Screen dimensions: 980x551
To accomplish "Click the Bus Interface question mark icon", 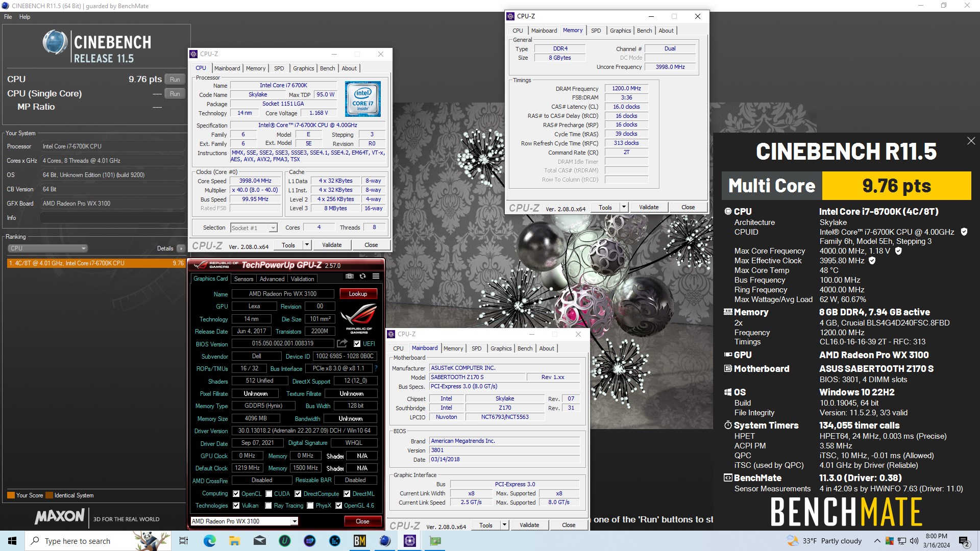I will tap(376, 368).
